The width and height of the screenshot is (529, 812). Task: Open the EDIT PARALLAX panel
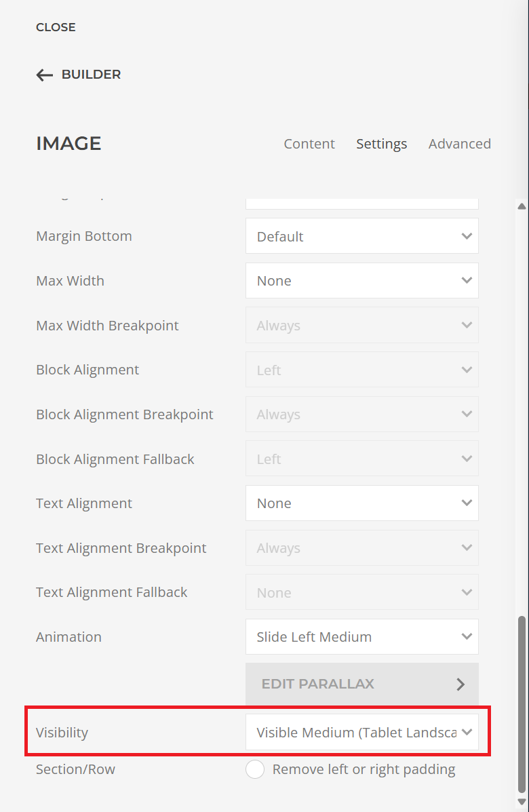point(361,684)
